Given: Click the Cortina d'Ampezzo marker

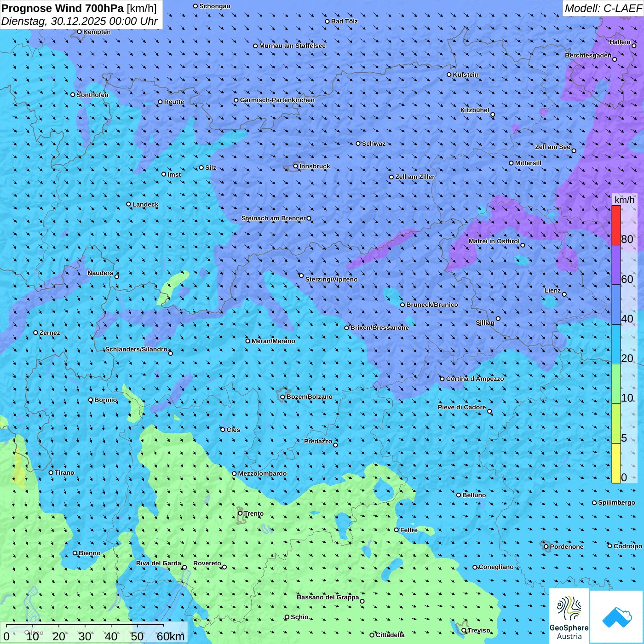Looking at the screenshot, I should [x=442, y=379].
